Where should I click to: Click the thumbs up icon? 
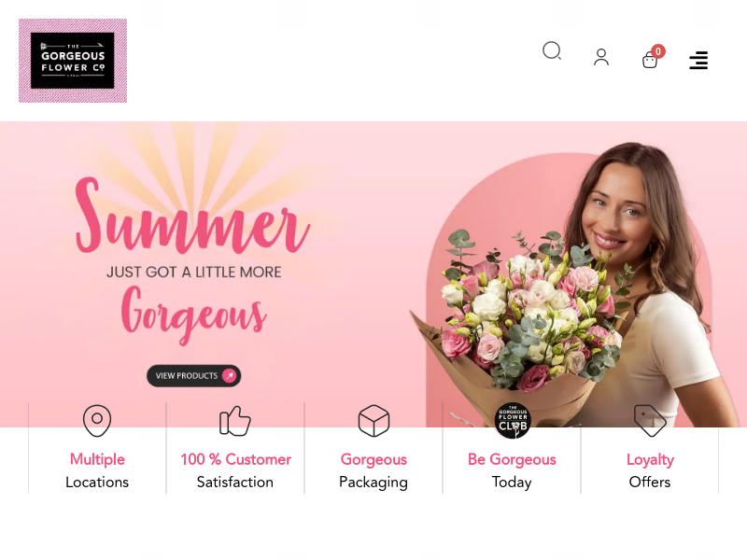pos(235,421)
